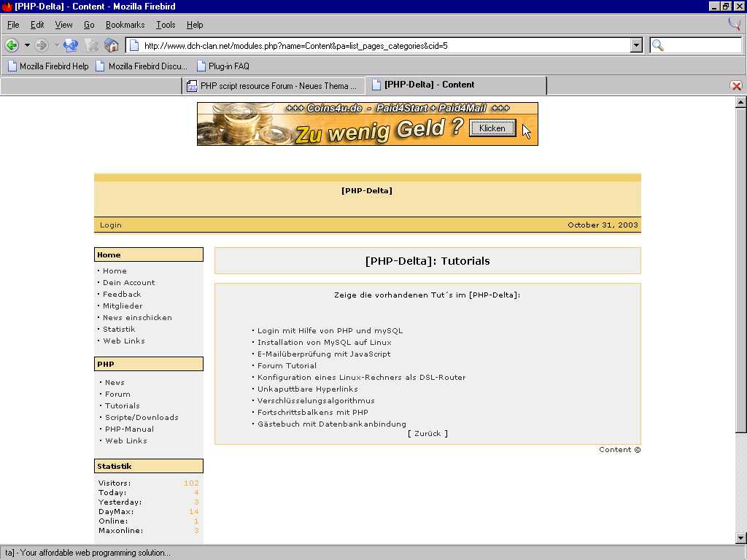Open the Mozilla Firebird Help bookmark
This screenshot has height=560, width=747.
(x=47, y=66)
